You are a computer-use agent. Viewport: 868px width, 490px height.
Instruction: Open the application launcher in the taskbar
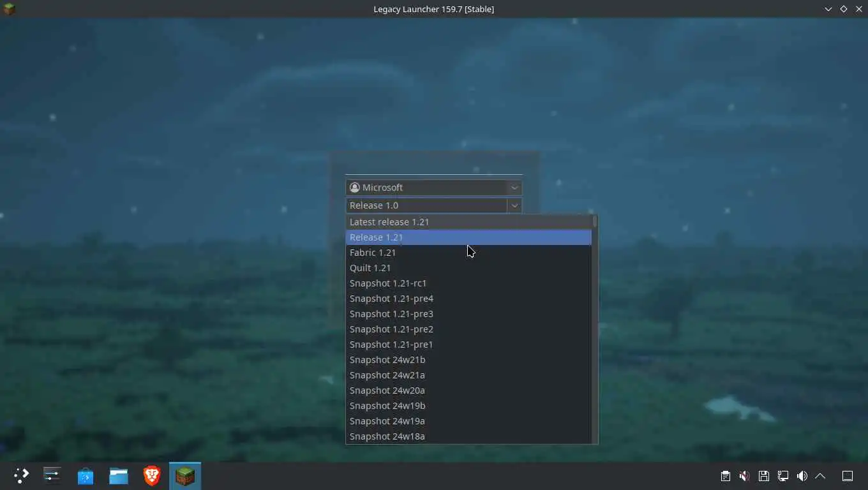click(21, 475)
